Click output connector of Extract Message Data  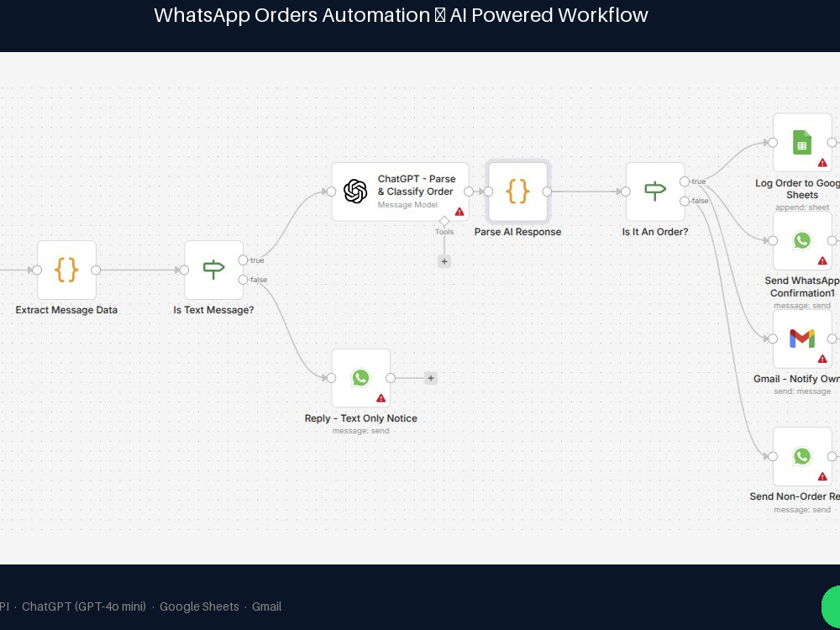pyautogui.click(x=96, y=270)
